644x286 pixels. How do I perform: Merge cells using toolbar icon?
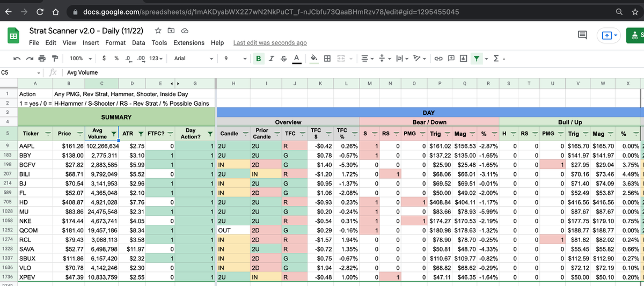tap(340, 58)
